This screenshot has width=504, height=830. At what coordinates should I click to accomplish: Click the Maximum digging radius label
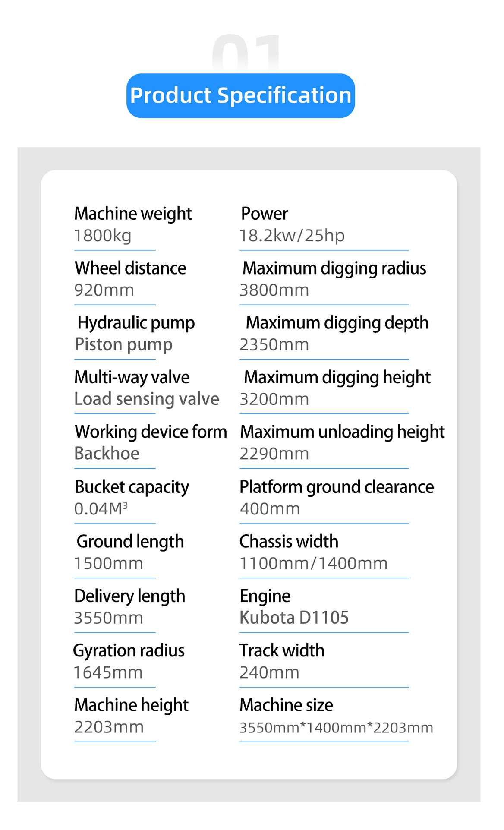click(x=334, y=268)
